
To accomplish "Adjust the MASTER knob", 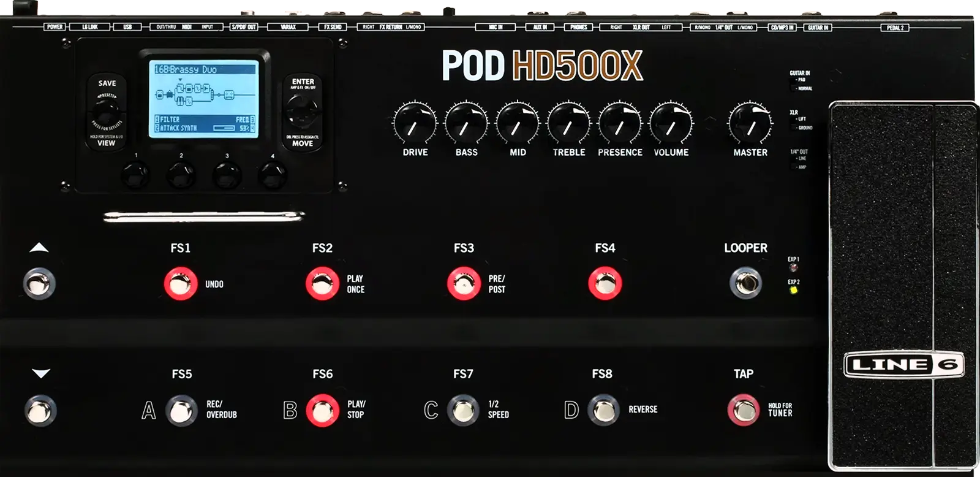I will (750, 123).
